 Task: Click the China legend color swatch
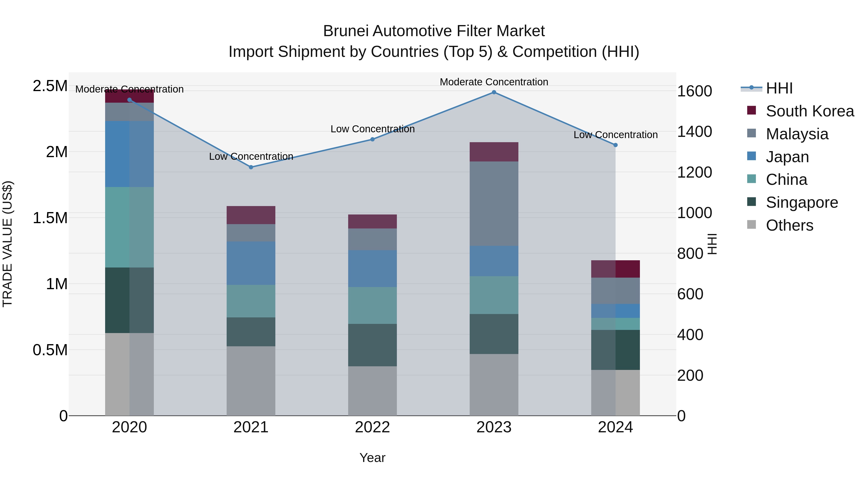751,179
